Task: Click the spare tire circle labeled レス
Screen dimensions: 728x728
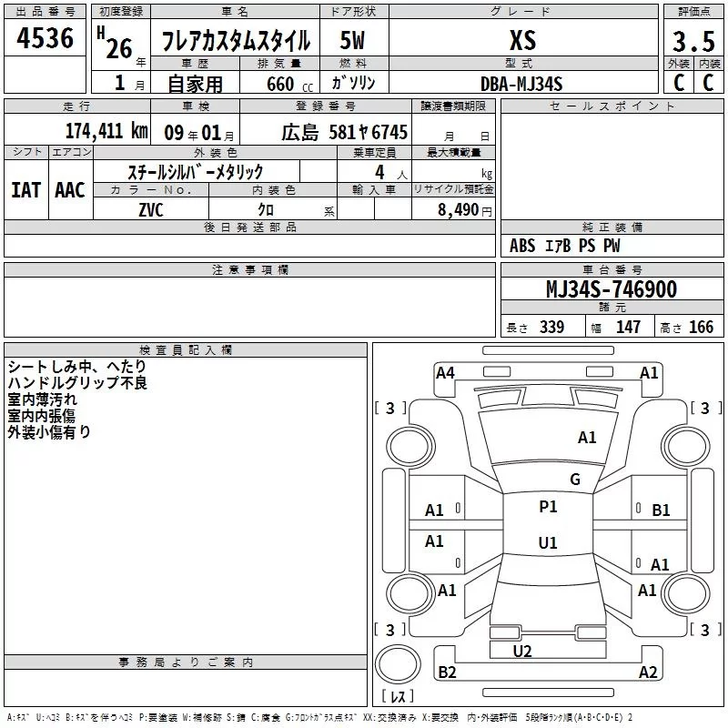Action: (398, 671)
